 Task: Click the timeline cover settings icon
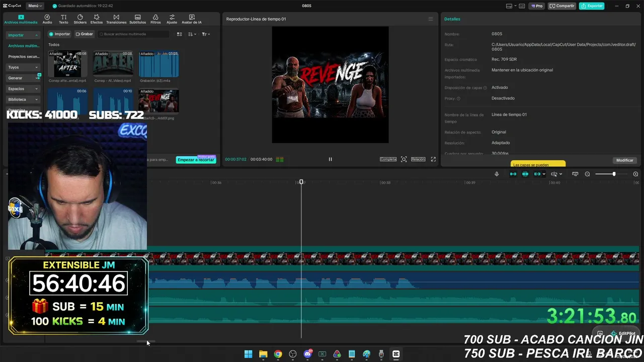click(575, 174)
